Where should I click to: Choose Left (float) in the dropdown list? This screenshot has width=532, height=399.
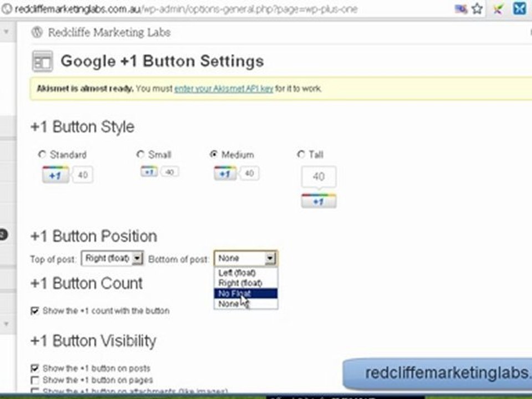(x=245, y=273)
